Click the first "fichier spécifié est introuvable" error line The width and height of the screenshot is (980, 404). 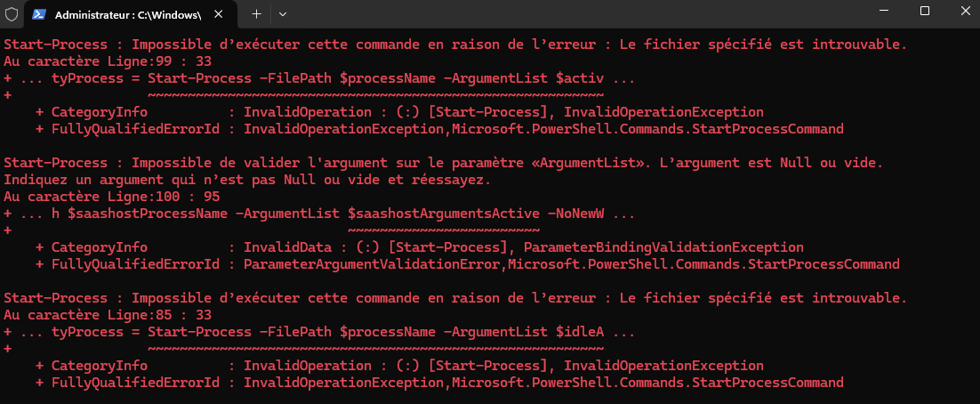(x=455, y=44)
